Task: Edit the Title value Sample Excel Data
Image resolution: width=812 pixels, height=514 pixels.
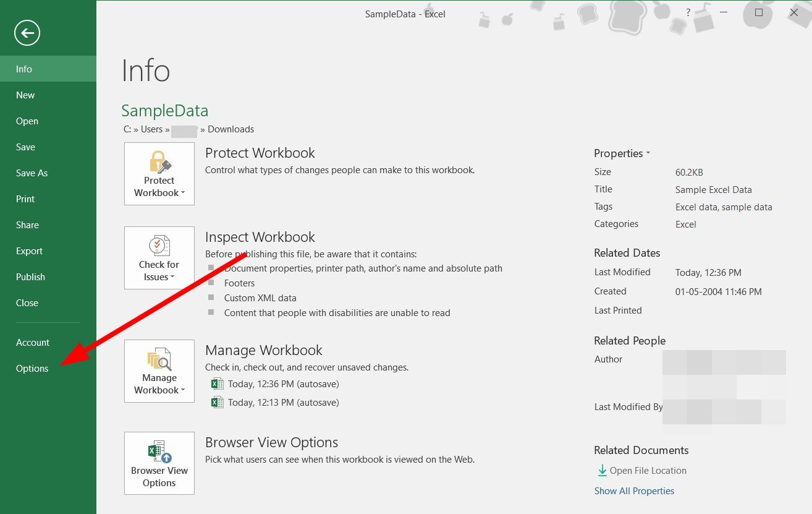Action: click(714, 190)
